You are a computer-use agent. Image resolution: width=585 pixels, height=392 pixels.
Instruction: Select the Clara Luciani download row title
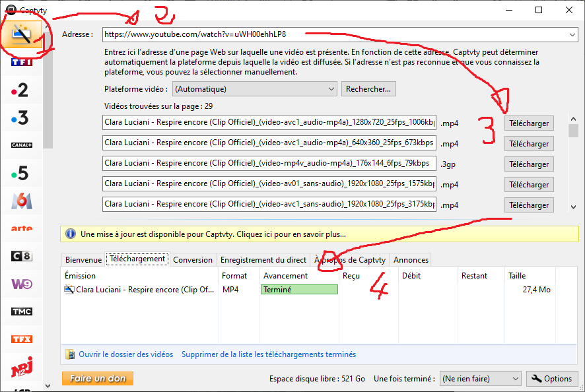point(145,290)
